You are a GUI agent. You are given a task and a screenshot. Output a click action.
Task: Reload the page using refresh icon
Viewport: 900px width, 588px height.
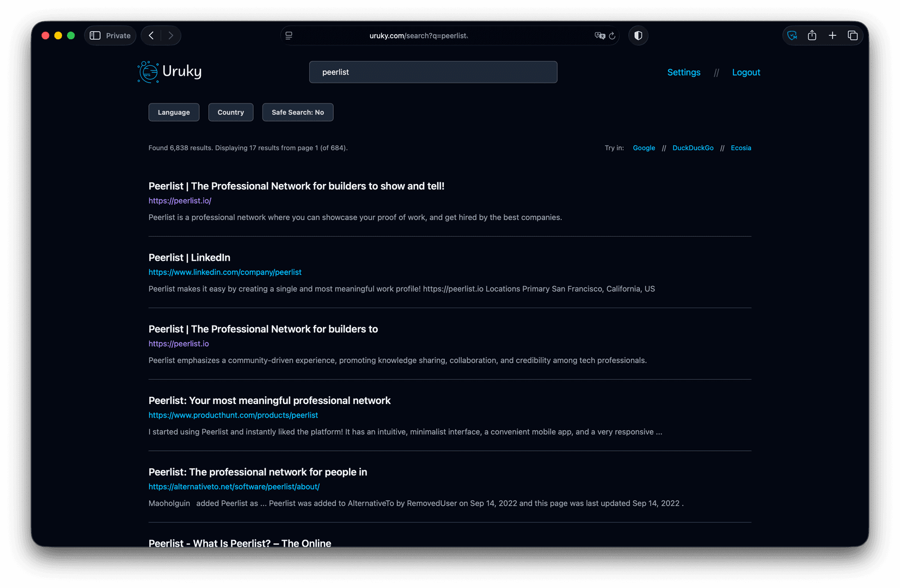point(612,36)
